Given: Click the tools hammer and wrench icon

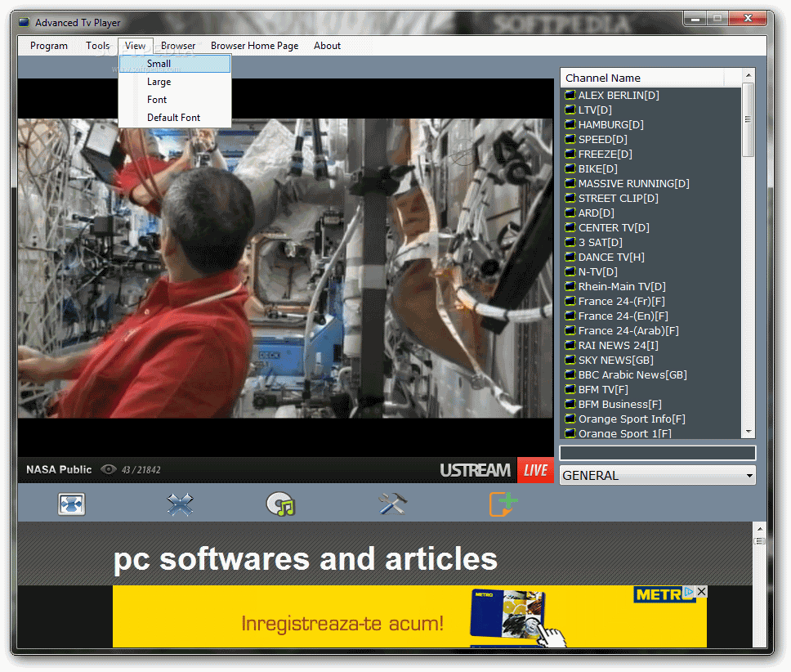Looking at the screenshot, I should [x=392, y=504].
